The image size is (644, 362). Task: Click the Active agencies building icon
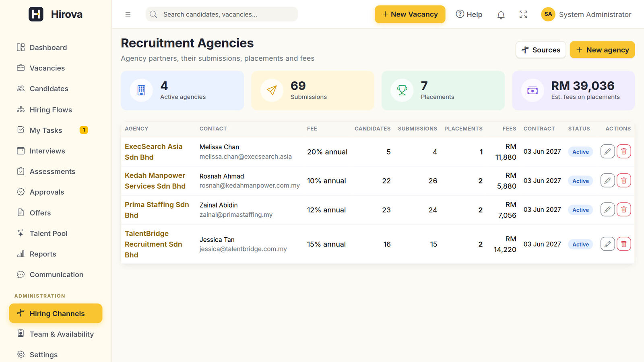click(141, 90)
